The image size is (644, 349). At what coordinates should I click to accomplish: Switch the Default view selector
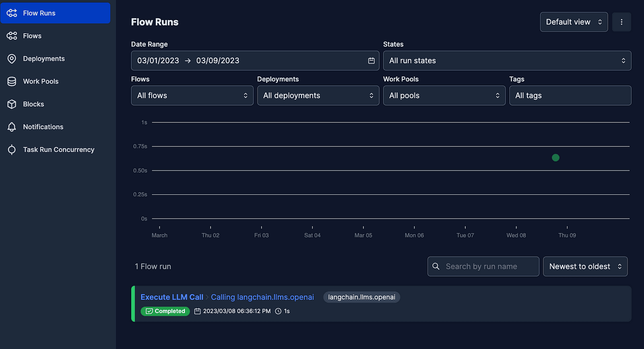(574, 22)
